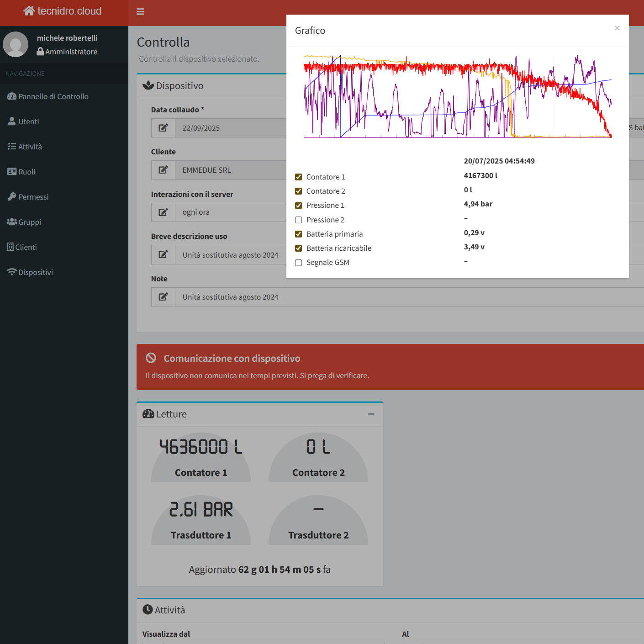644x644 pixels.
Task: Uncheck the Contatore 1 checkbox
Action: pyautogui.click(x=299, y=177)
